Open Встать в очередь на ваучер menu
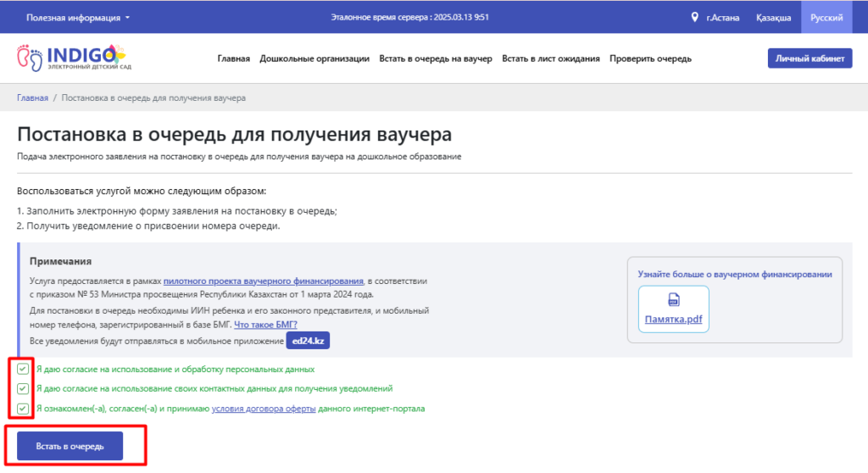The width and height of the screenshot is (868, 473). [435, 58]
